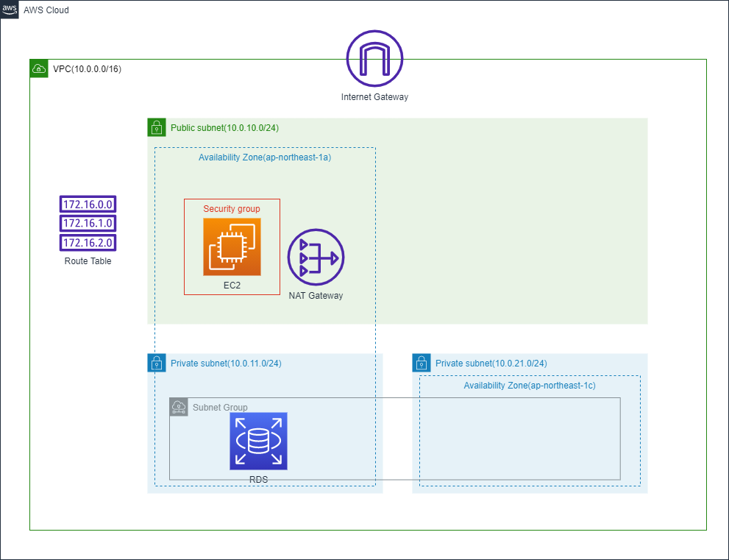Click the RDS database icon
The height and width of the screenshot is (560, 729).
(258, 441)
